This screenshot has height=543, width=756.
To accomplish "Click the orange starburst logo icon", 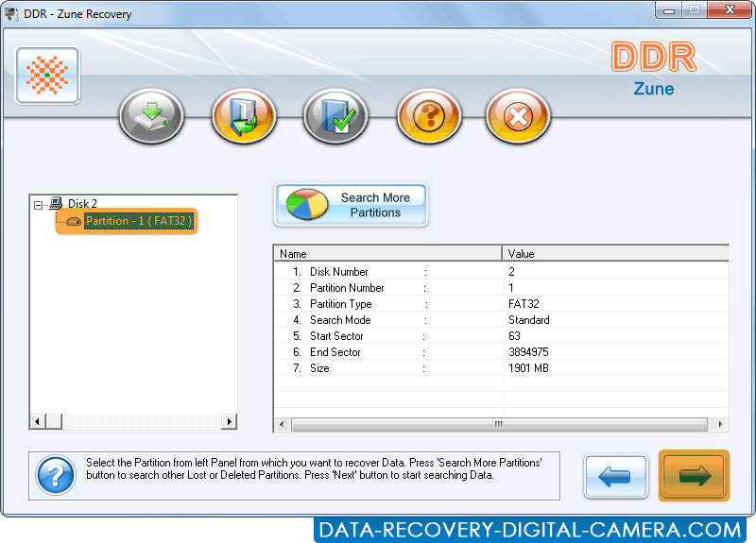I will pos(47,76).
